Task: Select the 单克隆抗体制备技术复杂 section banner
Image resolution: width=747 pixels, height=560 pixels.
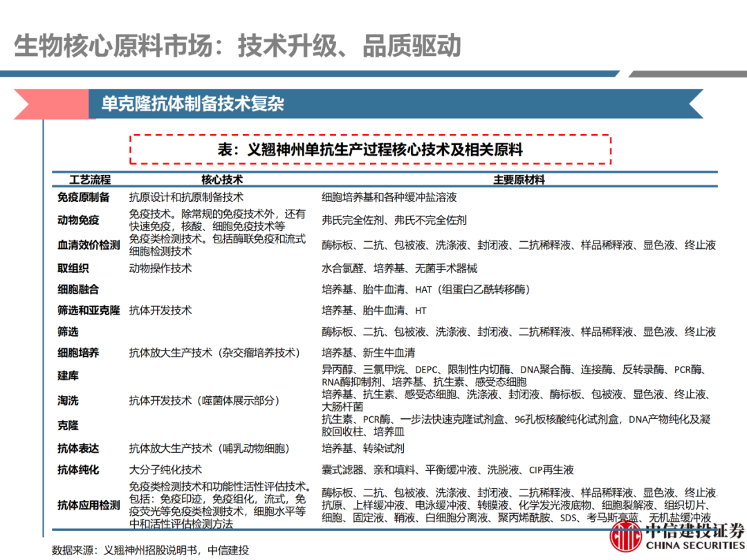Action: (x=192, y=104)
